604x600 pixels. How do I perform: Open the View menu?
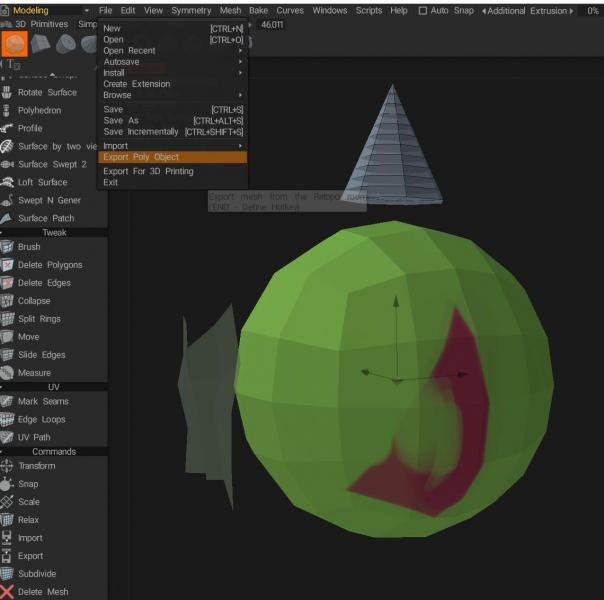153,10
